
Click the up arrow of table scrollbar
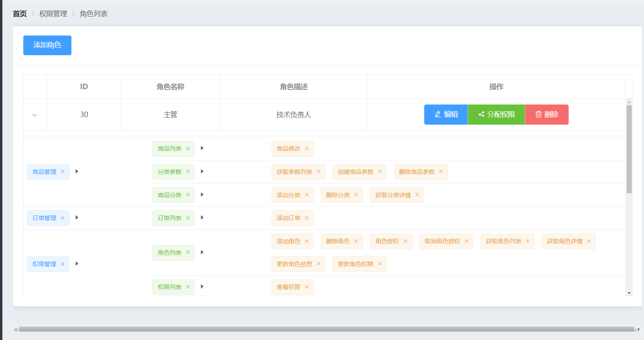[629, 102]
